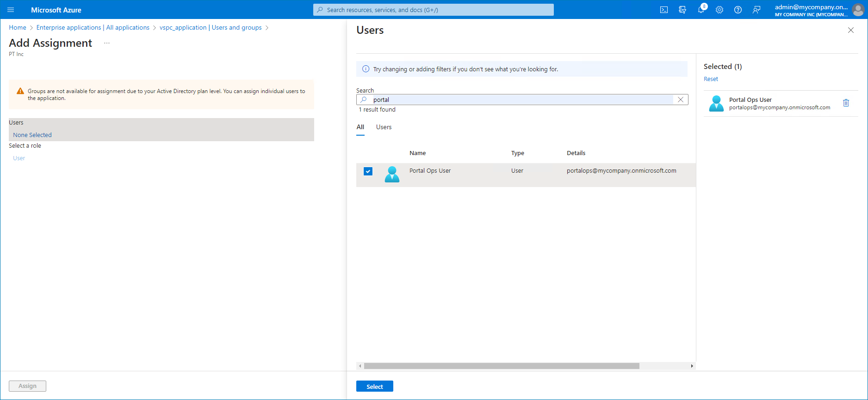This screenshot has width=868, height=400.
Task: Clear the search field with X
Action: pyautogui.click(x=681, y=100)
